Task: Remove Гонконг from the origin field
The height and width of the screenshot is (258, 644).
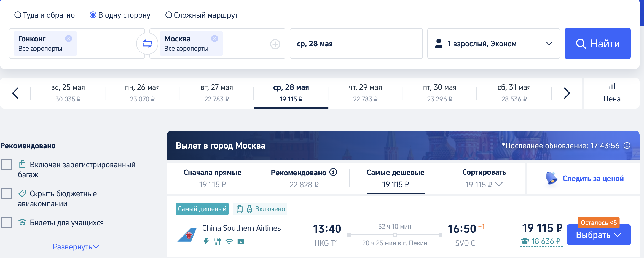Action: coord(68,38)
